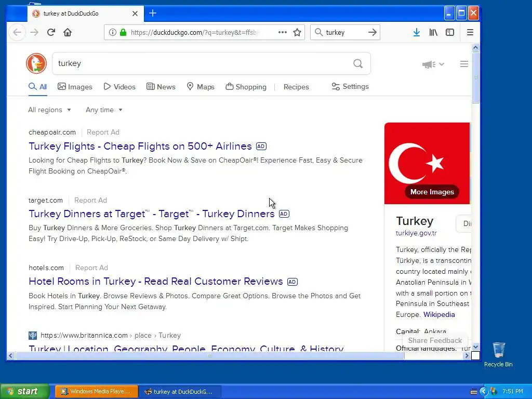Image resolution: width=532 pixels, height=399 pixels.
Task: Switch to Shopping results tab
Action: click(x=246, y=87)
